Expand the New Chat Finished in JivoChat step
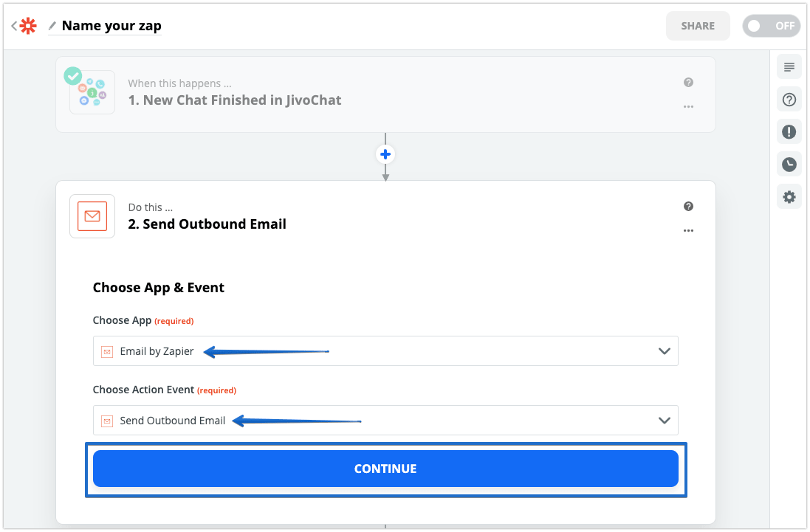810x532 pixels. 385,94
